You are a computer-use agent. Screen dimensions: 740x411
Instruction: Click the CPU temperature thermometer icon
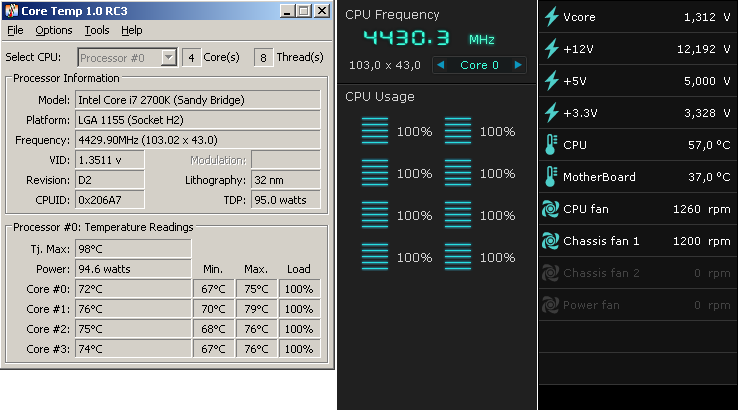(x=550, y=145)
